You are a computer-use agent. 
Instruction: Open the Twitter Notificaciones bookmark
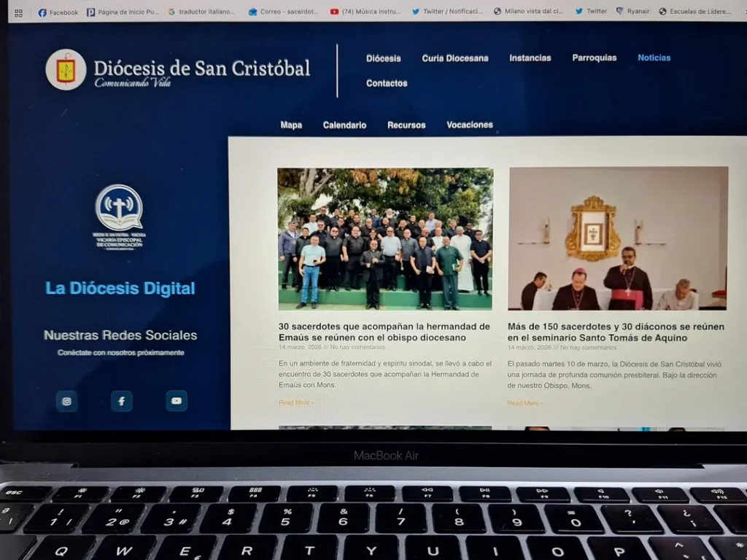[446, 12]
